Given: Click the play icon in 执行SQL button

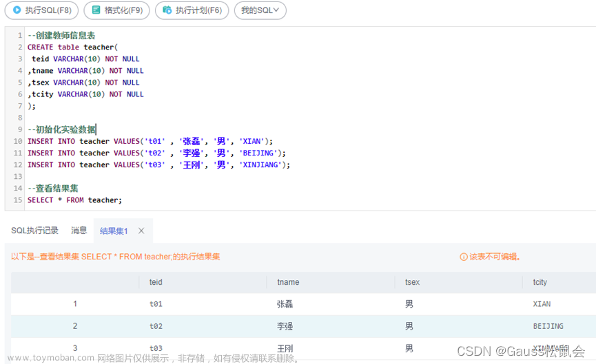Looking at the screenshot, I should click(17, 10).
